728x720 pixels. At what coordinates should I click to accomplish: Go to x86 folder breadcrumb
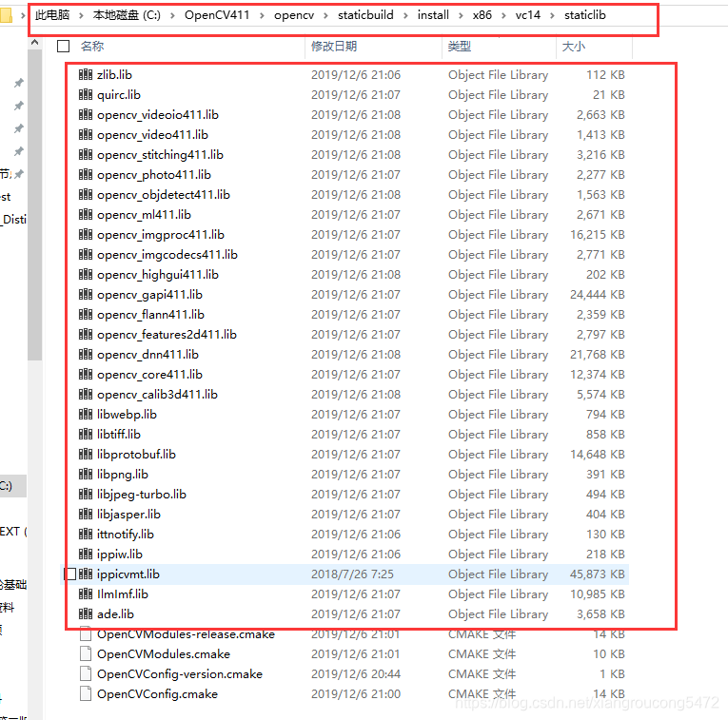482,15
